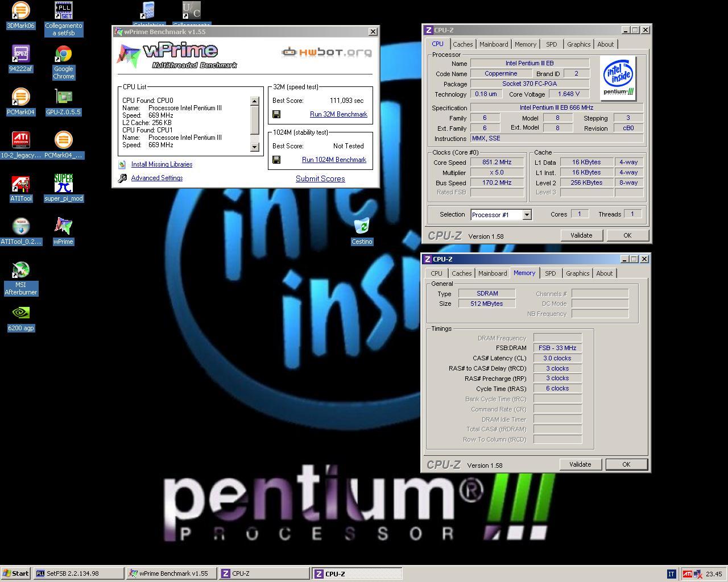728x582 pixels.
Task: Switch to Mainboard tab in the upper CPU-Z window
Action: [x=494, y=44]
